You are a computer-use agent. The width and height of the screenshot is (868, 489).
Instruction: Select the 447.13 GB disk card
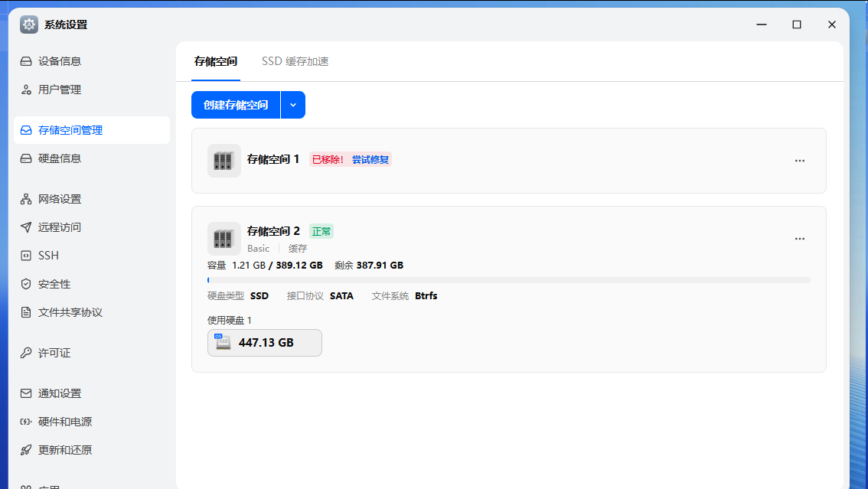265,343
